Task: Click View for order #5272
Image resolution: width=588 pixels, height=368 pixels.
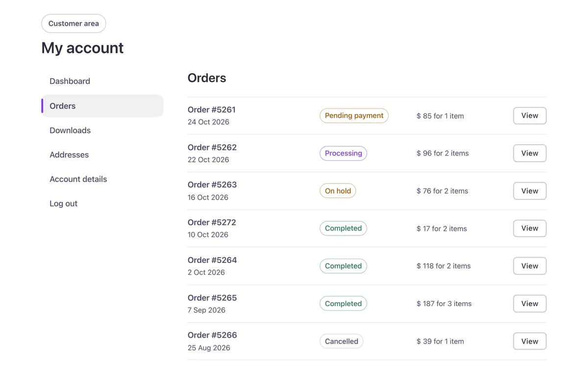Action: (530, 228)
